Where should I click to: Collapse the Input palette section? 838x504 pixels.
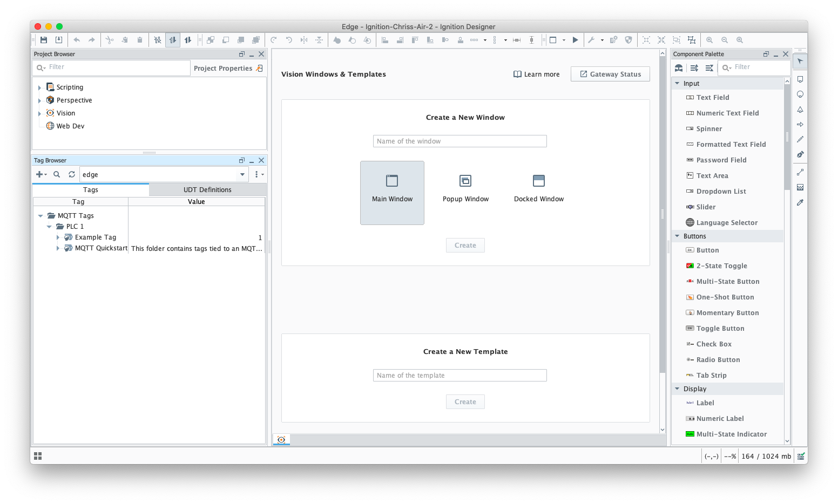[677, 83]
